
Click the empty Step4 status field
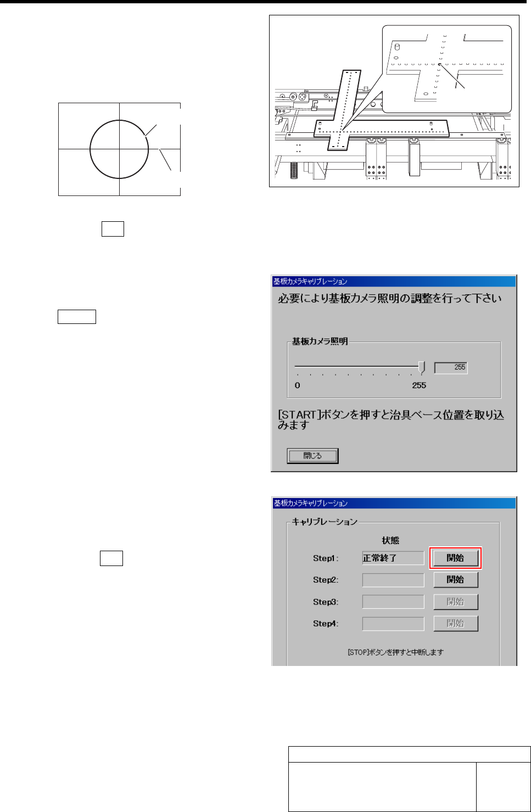coord(393,624)
